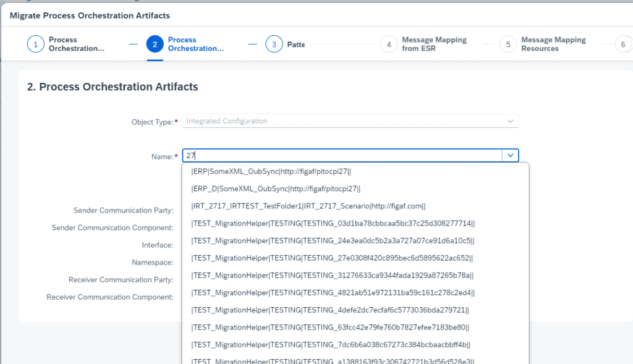Pick TESTING_24e3ea0dc5b2a3a727a07ce91d6a10c5 entry
Screen dimensions: 633x364
[x=355, y=240]
